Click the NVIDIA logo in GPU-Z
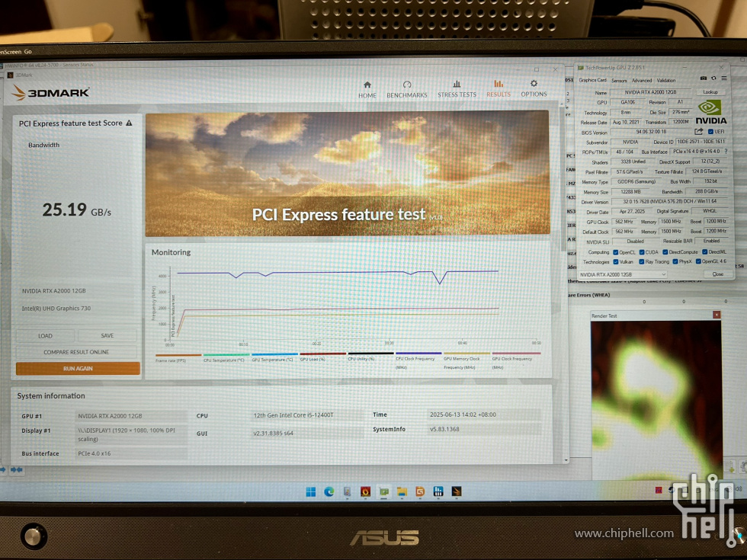Viewport: 747px width, 560px height. pyautogui.click(x=710, y=113)
